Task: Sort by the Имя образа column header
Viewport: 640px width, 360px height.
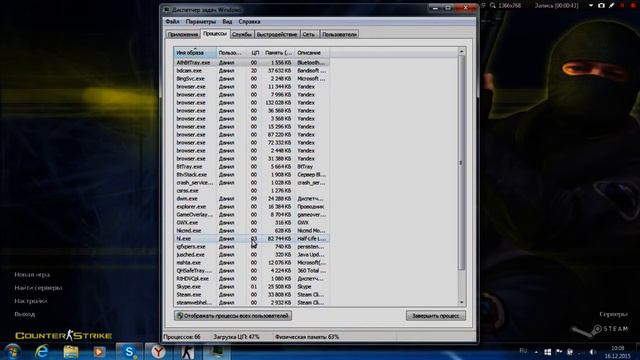Action: 195,53
